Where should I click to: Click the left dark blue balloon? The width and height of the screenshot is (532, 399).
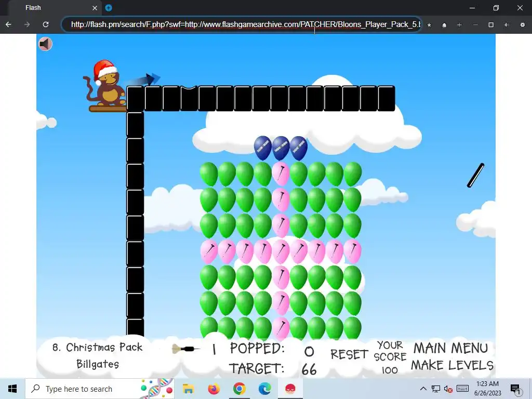tap(262, 148)
